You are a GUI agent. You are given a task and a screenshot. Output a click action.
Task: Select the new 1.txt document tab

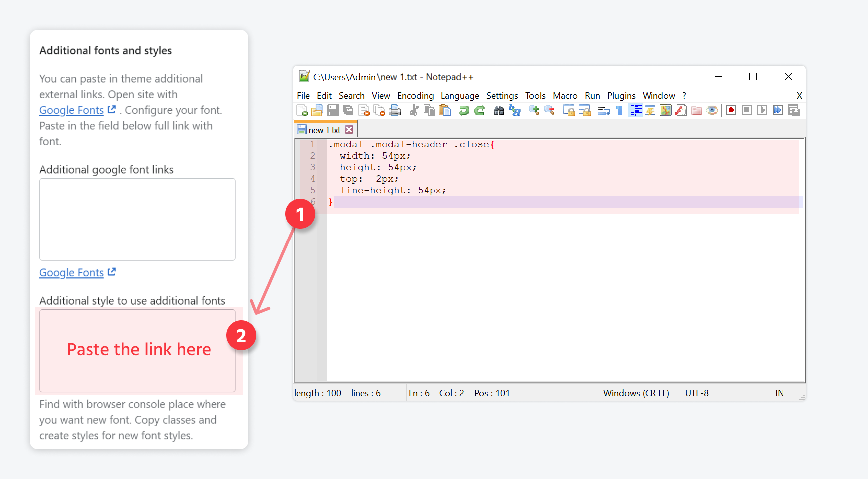pos(324,130)
